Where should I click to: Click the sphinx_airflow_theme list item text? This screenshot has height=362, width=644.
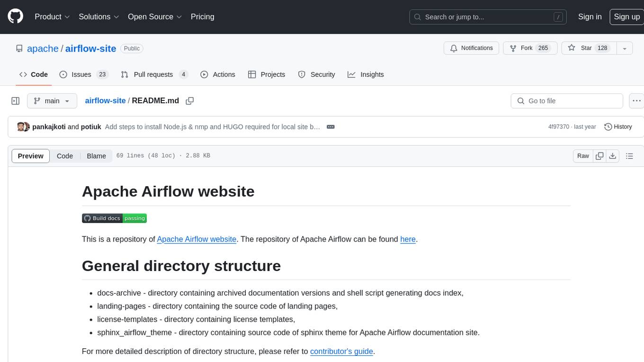coord(288,333)
